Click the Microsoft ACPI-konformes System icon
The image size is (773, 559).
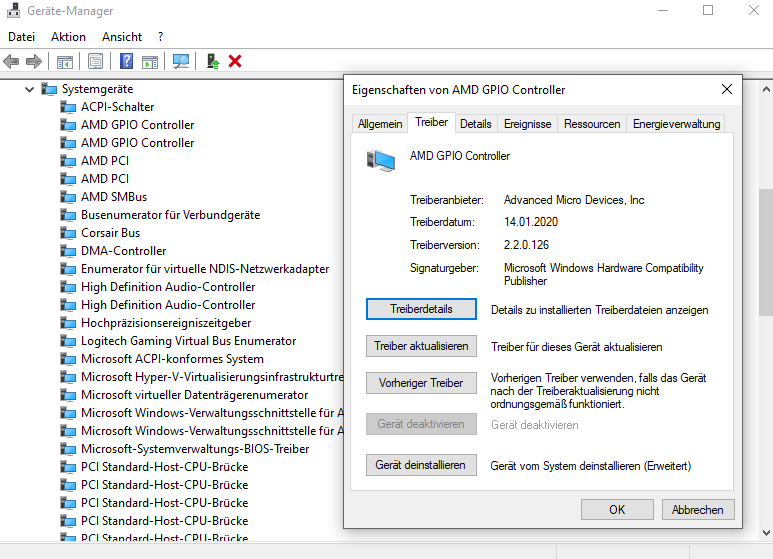click(68, 359)
